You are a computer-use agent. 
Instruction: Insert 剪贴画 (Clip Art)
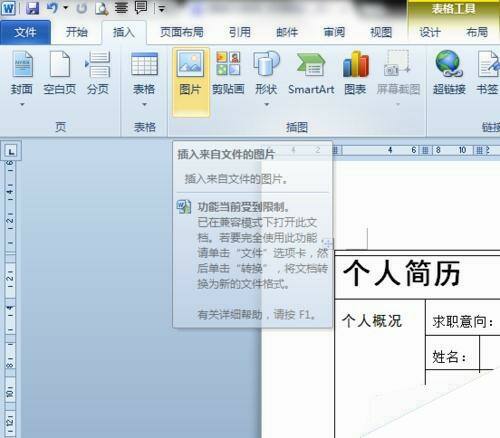(228, 72)
